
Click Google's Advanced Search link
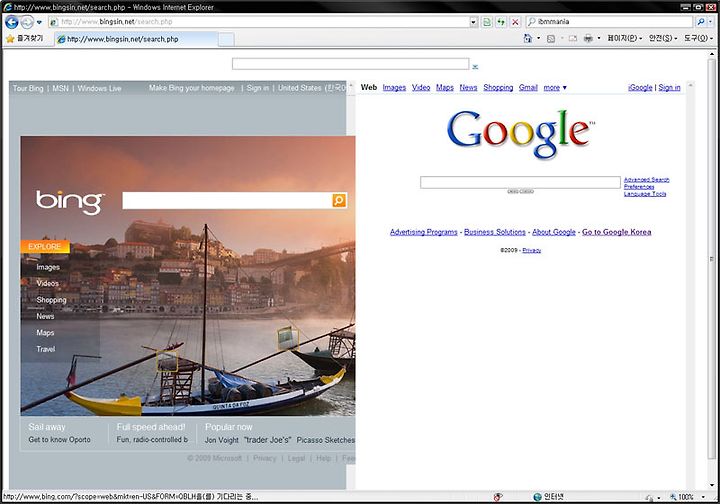point(646,179)
